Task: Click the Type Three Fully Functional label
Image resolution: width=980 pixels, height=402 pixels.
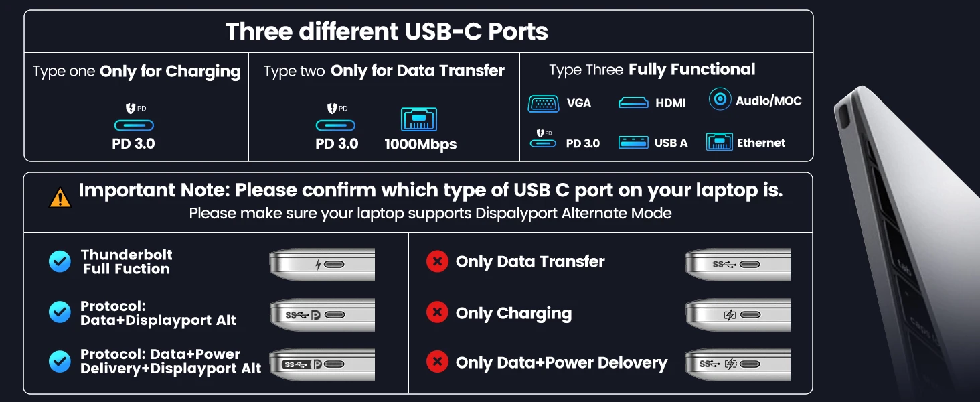Action: [652, 70]
